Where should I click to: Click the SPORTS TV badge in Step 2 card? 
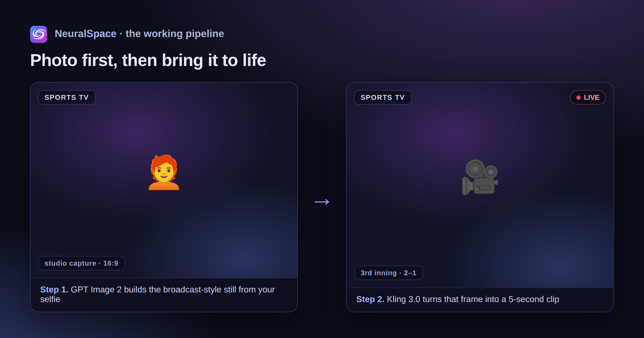(383, 98)
